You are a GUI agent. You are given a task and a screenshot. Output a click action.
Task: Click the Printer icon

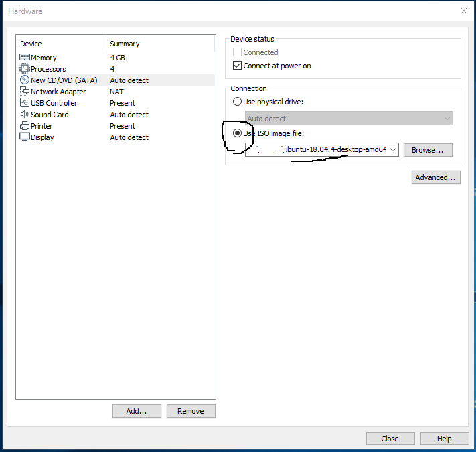point(25,126)
